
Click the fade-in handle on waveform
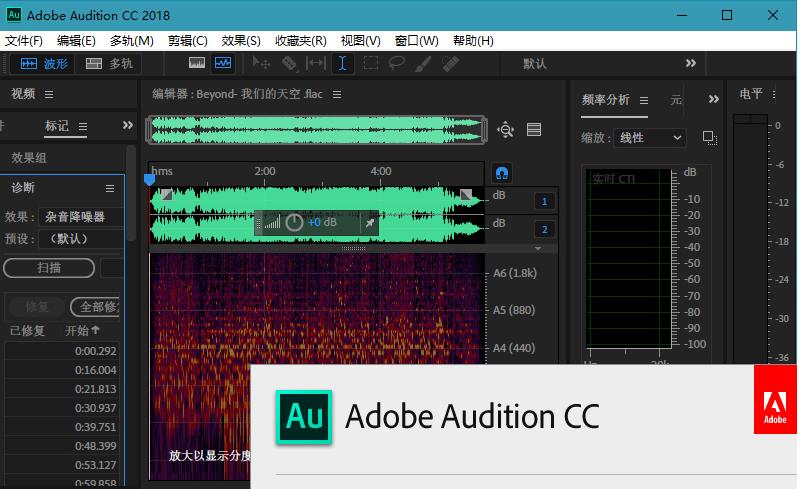coord(167,195)
